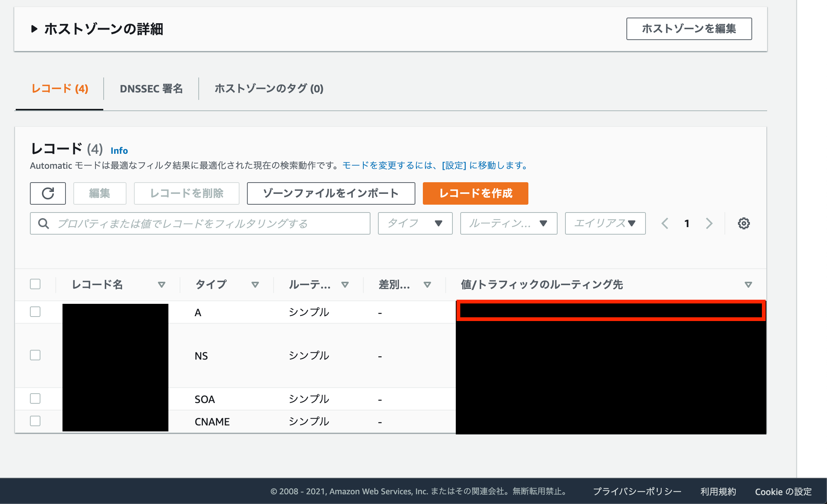Open the type filter dropdown
The width and height of the screenshot is (827, 504).
[x=415, y=223]
